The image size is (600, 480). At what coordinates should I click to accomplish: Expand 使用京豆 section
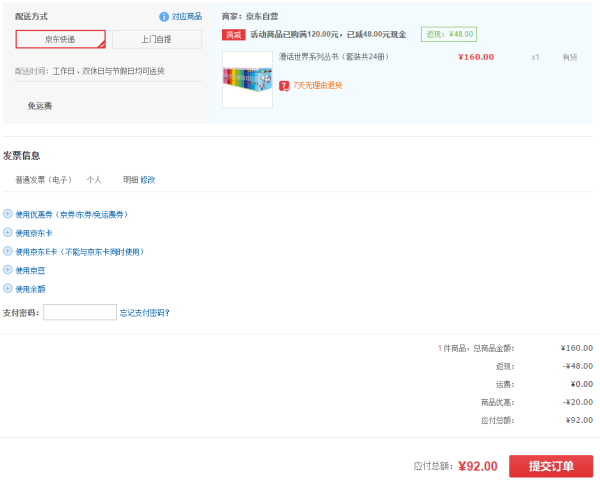pos(30,270)
